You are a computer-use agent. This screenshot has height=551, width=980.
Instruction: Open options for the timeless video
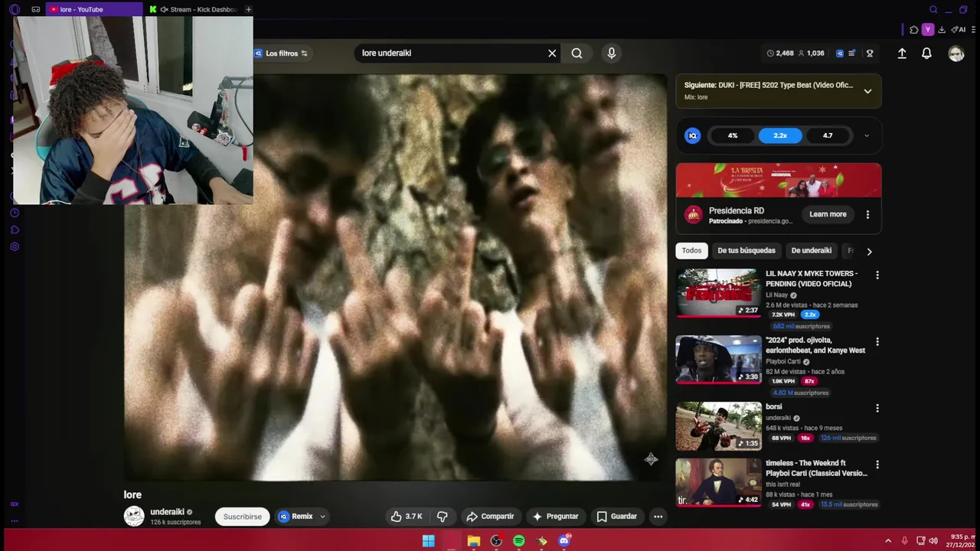pos(877,465)
